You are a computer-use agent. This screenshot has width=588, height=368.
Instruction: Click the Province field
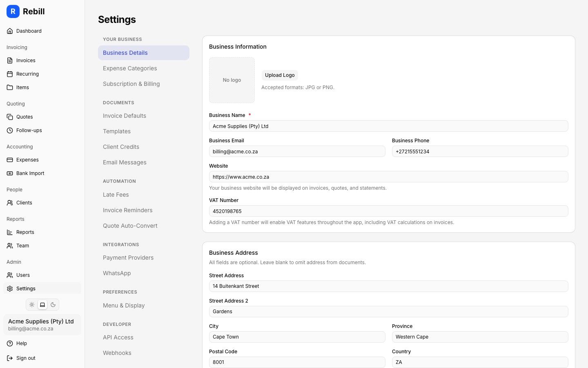point(480,337)
